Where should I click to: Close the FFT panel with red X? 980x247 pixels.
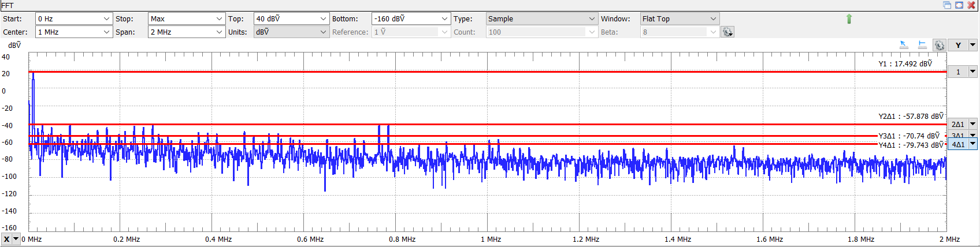point(971,5)
